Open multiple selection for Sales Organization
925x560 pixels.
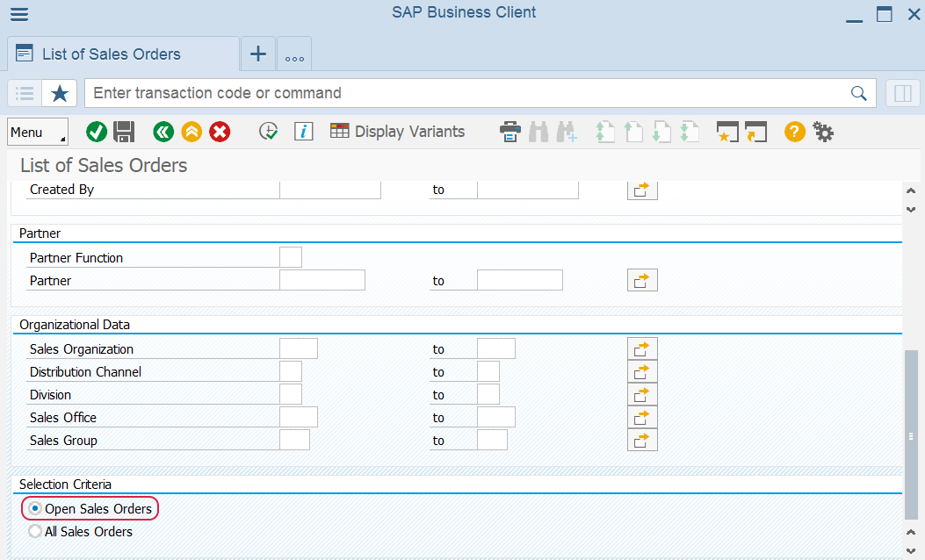tap(642, 349)
